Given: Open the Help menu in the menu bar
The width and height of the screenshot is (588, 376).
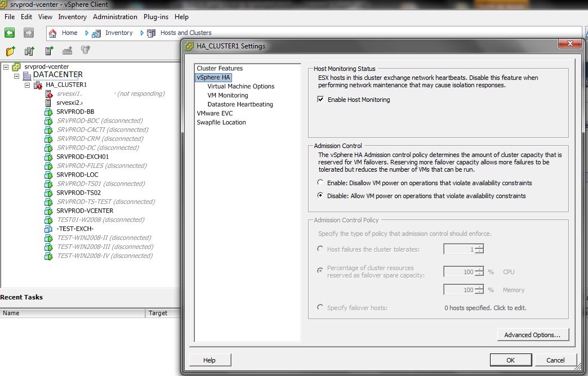Looking at the screenshot, I should pos(181,17).
